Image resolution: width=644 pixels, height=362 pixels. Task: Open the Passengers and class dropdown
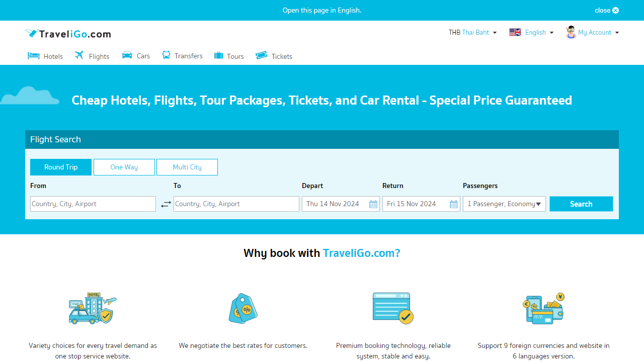pyautogui.click(x=504, y=204)
